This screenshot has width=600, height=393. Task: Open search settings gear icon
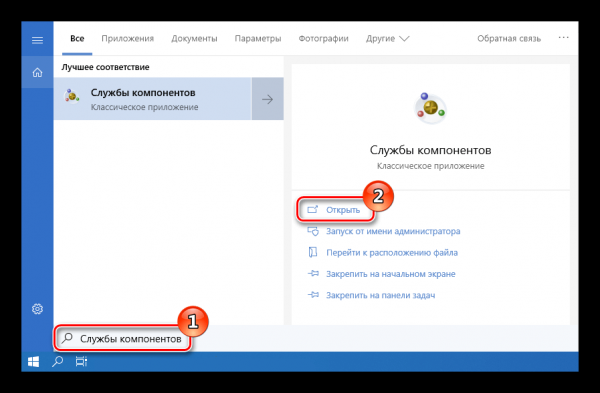(x=37, y=308)
